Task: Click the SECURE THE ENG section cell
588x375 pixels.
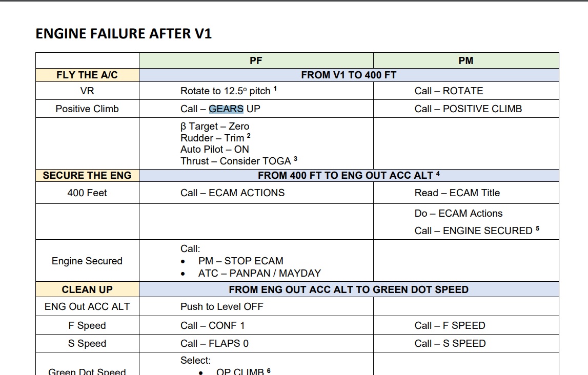Action: tap(87, 175)
